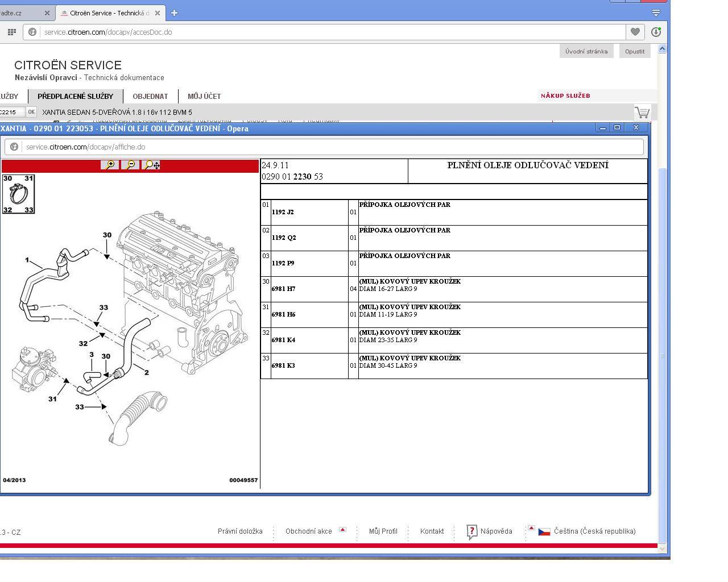Open NÁKUP SLUŽEB section
This screenshot has height=582, width=728.
click(x=565, y=95)
